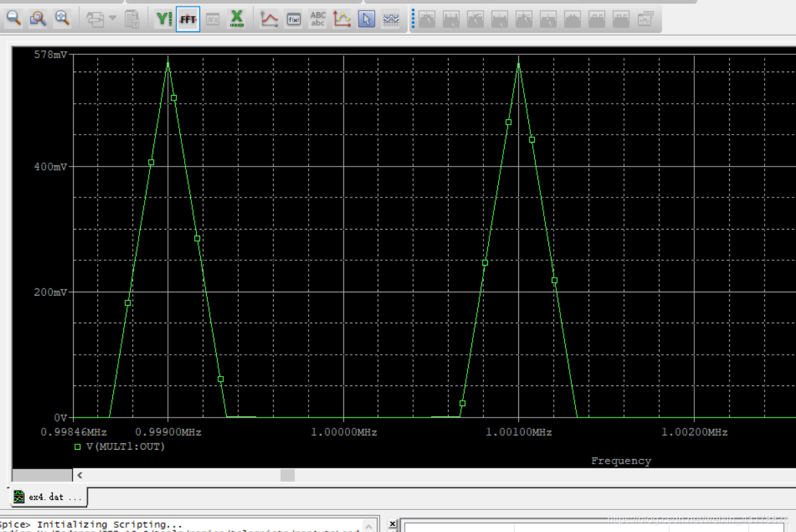Click the Frequency x-axis title
796x532 pixels.
[621, 461]
